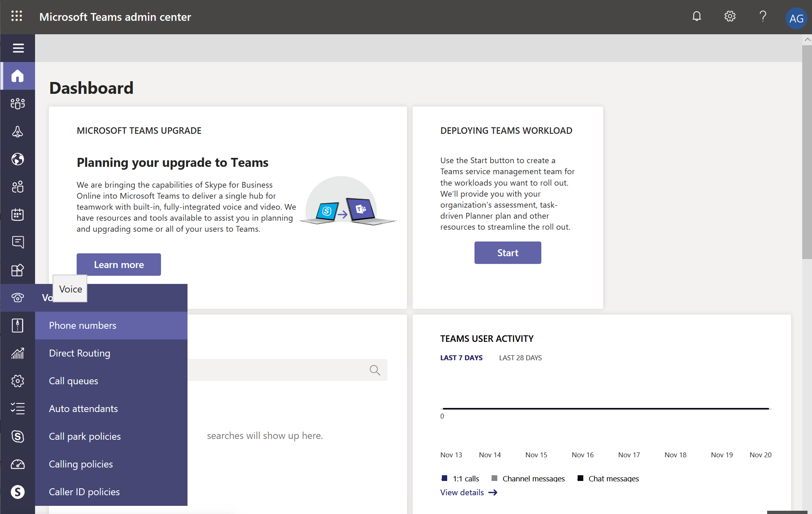
Task: Click the Nov 20 axis label
Action: click(760, 455)
